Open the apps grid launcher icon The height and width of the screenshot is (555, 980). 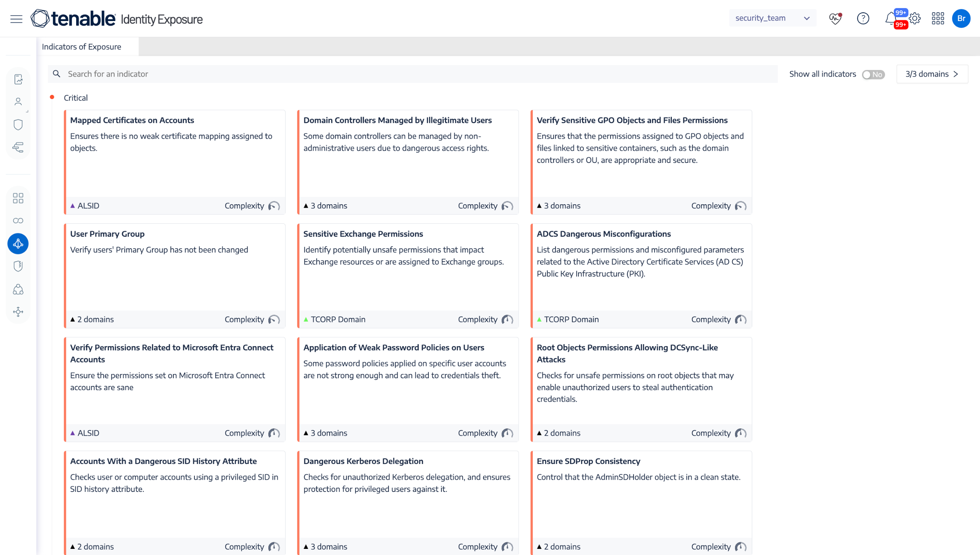pyautogui.click(x=938, y=18)
